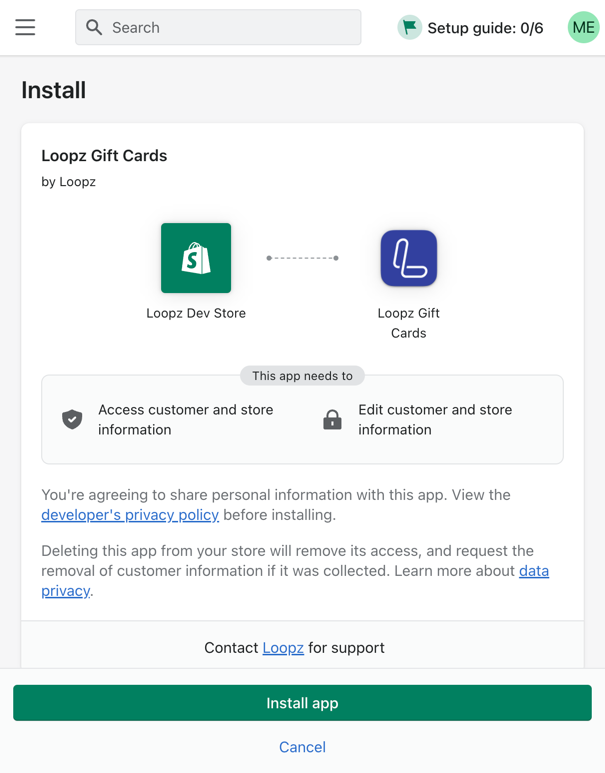Click the 'Install' page heading
The image size is (605, 773).
click(54, 90)
